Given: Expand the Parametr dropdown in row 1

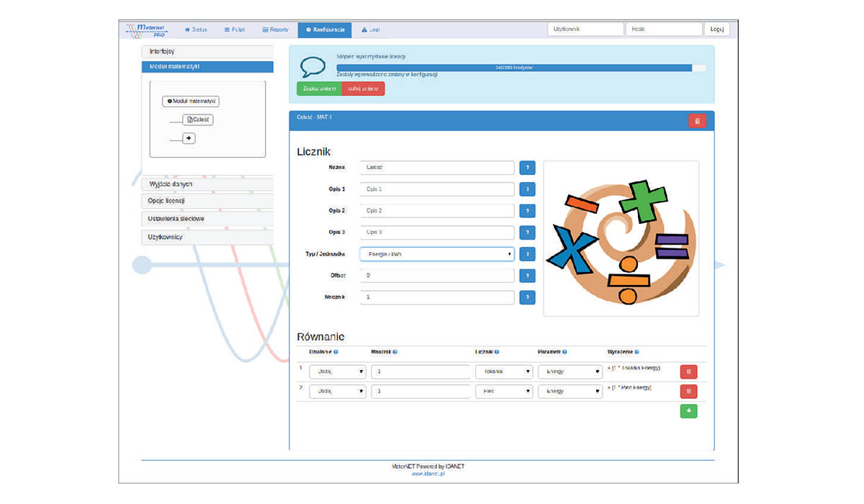Looking at the screenshot, I should click(569, 372).
